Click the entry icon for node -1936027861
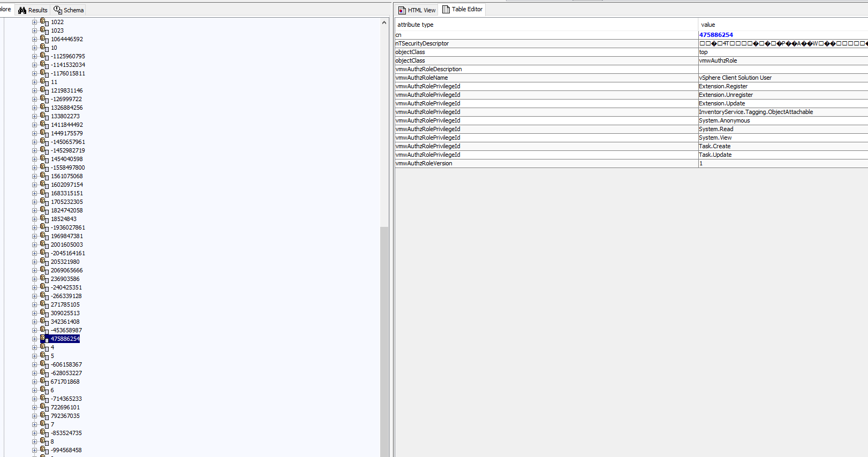The height and width of the screenshot is (457, 868). pos(44,227)
